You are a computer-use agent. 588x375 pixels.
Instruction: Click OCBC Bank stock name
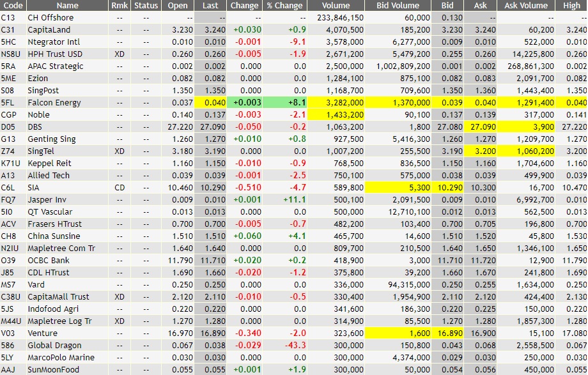(49, 260)
